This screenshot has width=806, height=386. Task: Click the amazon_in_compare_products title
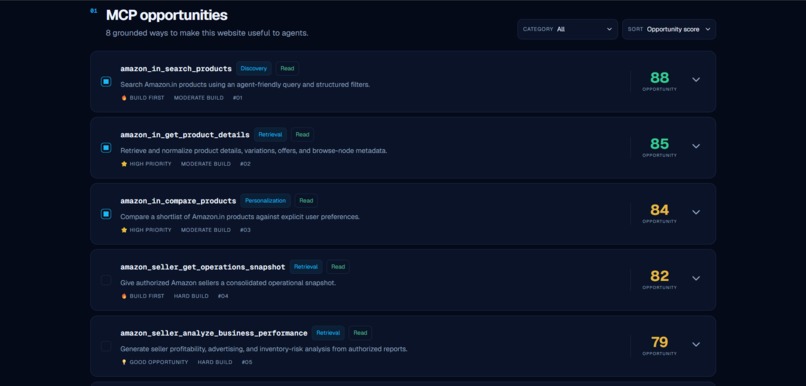178,201
